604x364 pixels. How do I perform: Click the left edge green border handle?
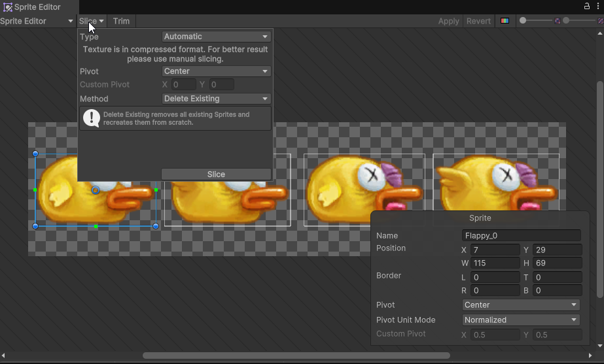tap(35, 190)
